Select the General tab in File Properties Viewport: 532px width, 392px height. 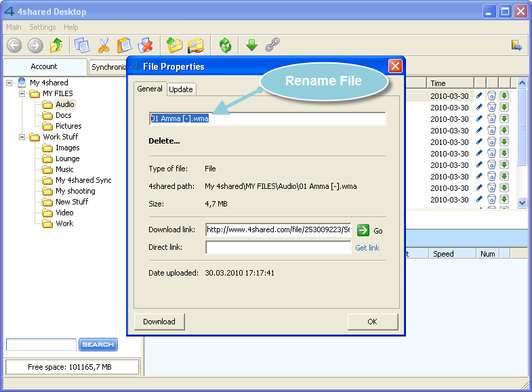pyautogui.click(x=150, y=89)
